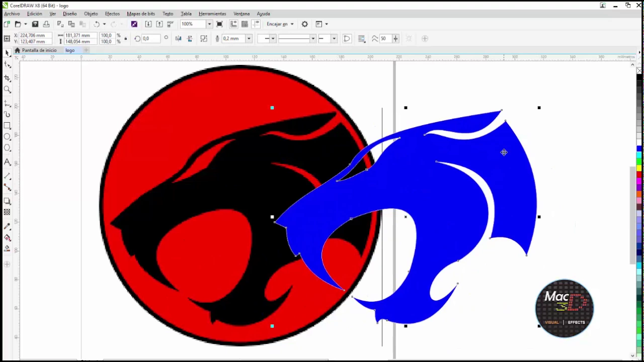The width and height of the screenshot is (644, 362).
Task: Click the Export icon
Action: pos(159,24)
